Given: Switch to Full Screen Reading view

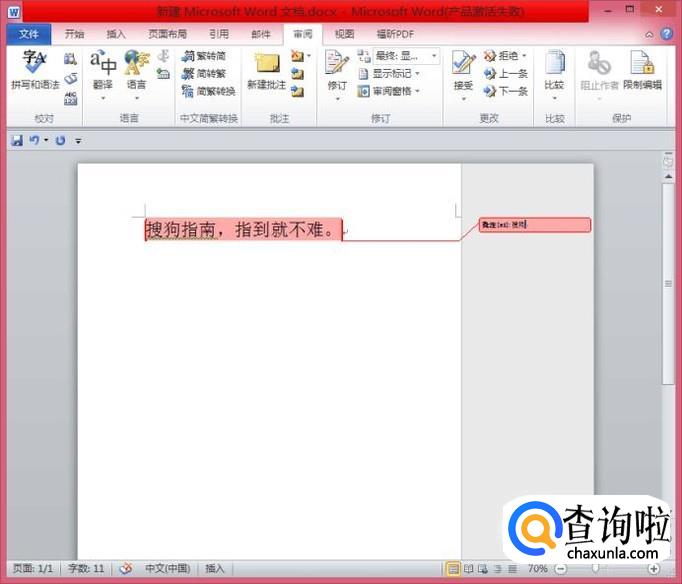Looking at the screenshot, I should click(468, 568).
